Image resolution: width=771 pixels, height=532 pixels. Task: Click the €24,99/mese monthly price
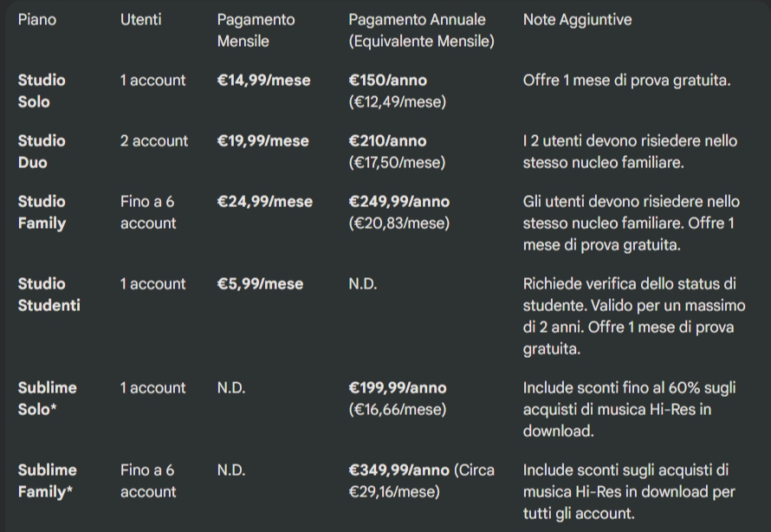(x=264, y=201)
